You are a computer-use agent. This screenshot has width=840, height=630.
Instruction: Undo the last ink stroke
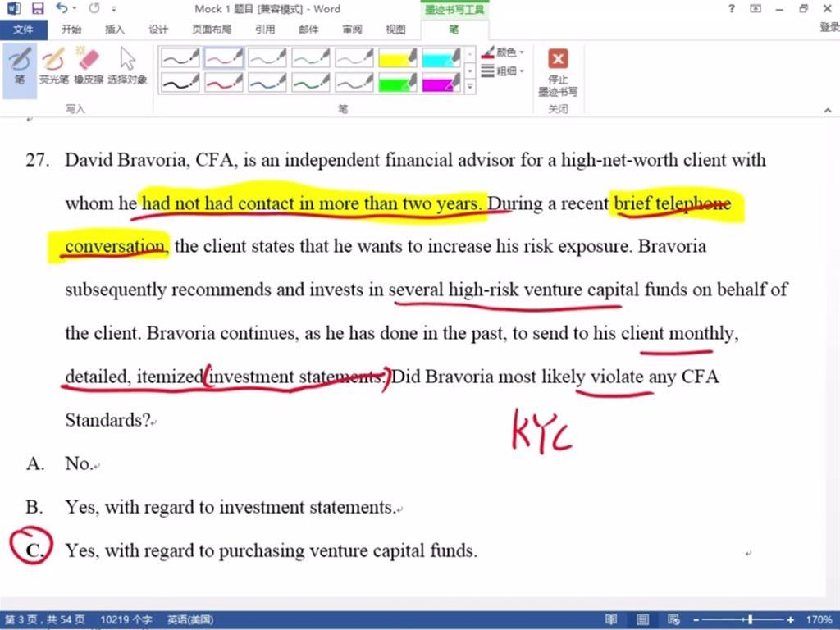coord(62,9)
